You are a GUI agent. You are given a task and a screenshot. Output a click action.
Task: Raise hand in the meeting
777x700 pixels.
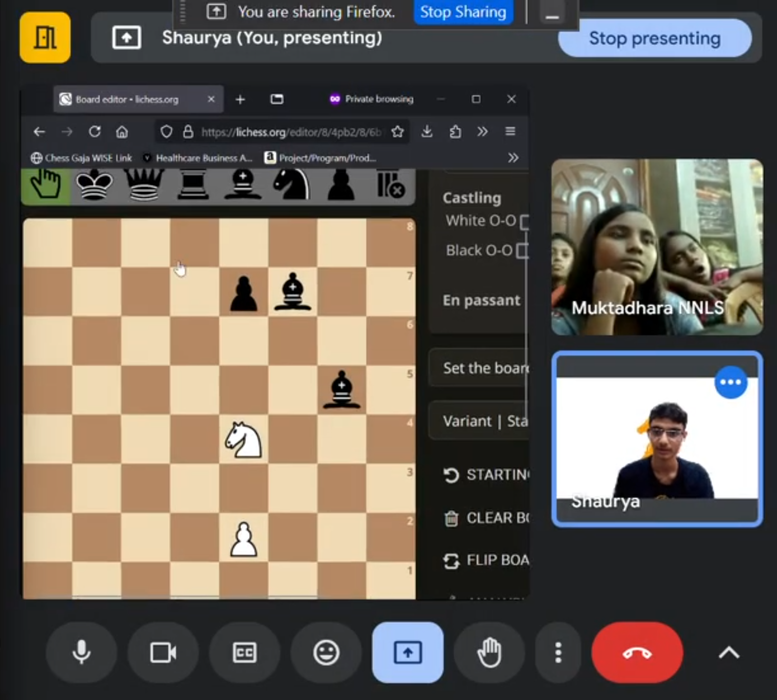pos(489,652)
